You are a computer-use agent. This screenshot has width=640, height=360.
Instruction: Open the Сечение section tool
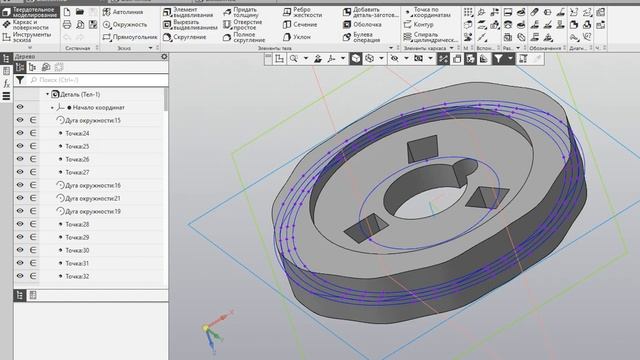pos(300,24)
